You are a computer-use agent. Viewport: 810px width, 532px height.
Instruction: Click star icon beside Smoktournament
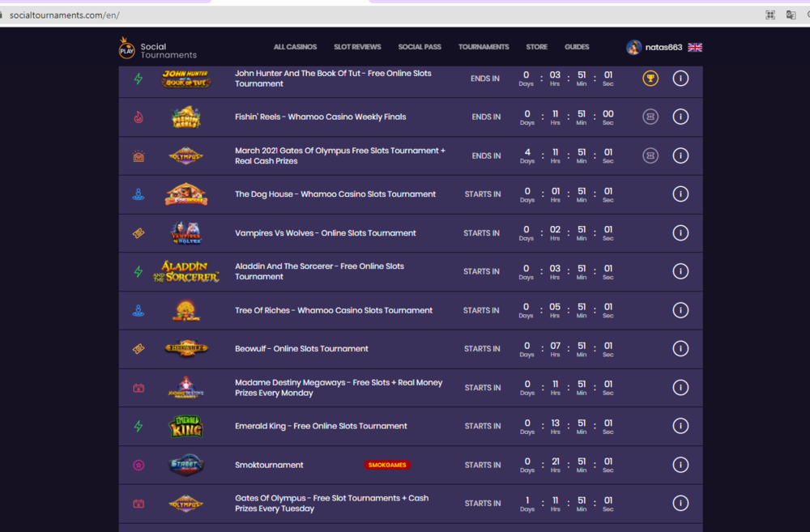139,466
